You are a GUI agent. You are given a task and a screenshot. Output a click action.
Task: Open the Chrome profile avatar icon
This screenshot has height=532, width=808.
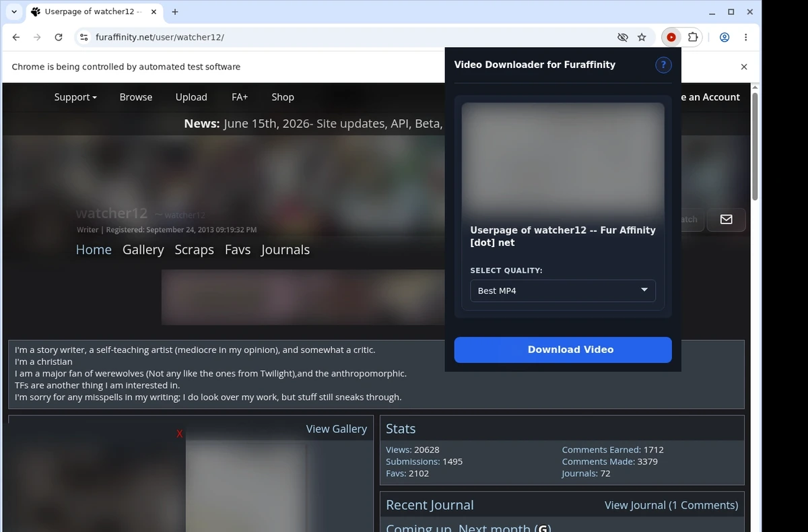pyautogui.click(x=725, y=37)
